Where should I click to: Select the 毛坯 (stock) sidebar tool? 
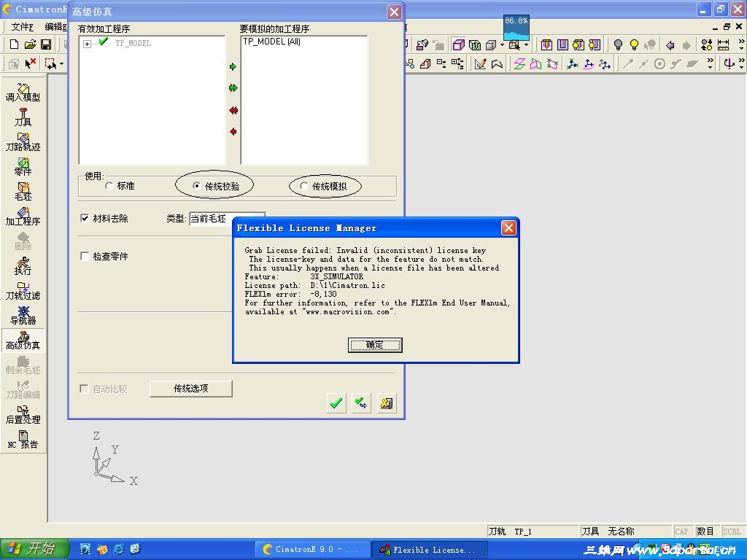click(x=23, y=192)
